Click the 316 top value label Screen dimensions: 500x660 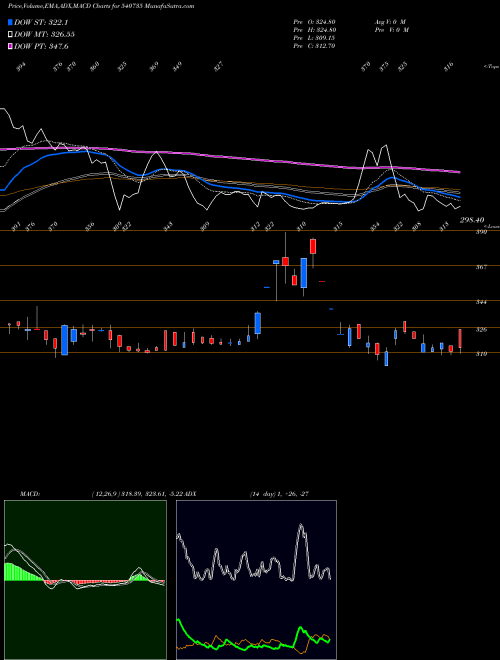pyautogui.click(x=449, y=67)
